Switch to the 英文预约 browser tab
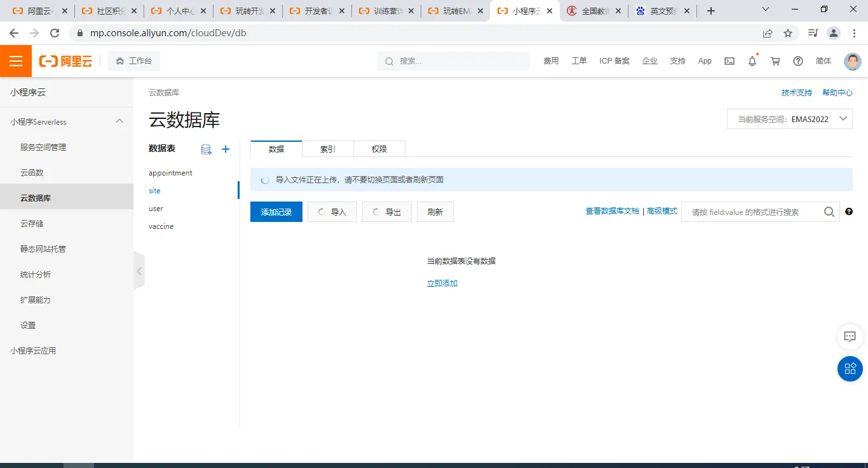 pos(663,11)
